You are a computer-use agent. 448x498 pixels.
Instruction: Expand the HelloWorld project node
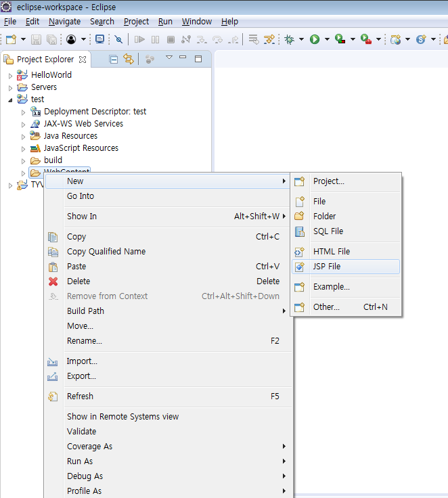(x=10, y=76)
